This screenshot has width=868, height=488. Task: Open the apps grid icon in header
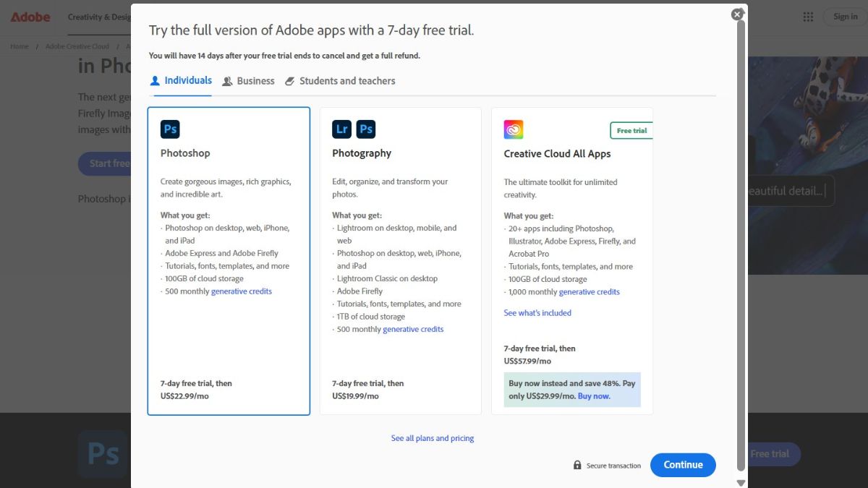(808, 17)
